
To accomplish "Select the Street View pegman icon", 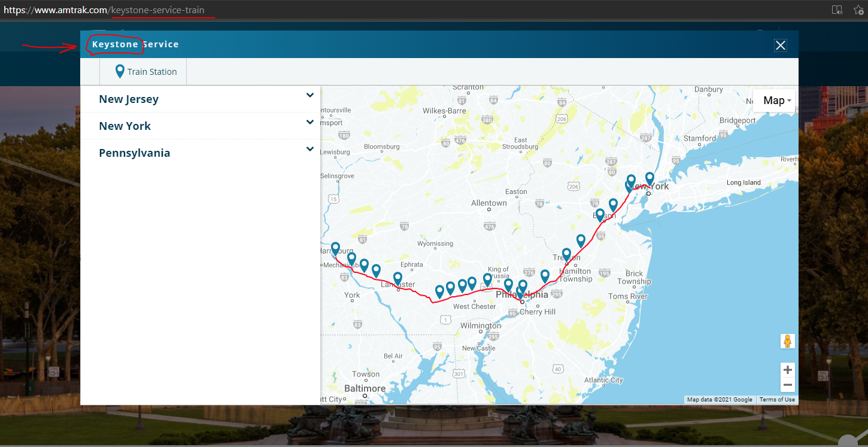I will [x=787, y=341].
